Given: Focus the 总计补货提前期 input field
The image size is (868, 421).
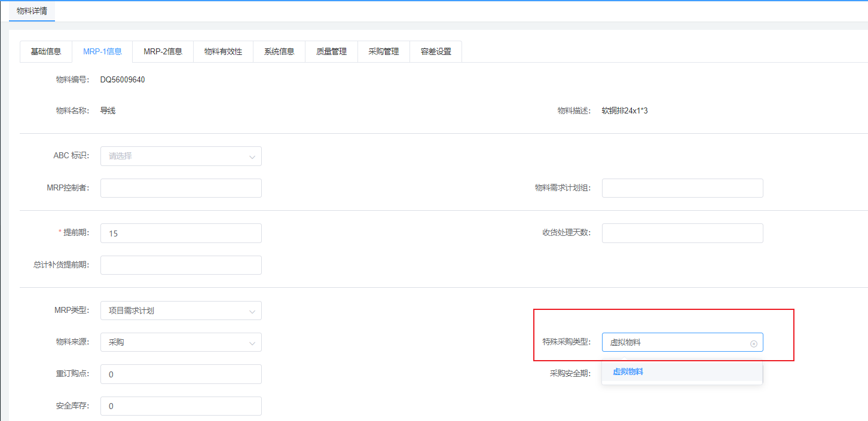Looking at the screenshot, I should pos(181,265).
